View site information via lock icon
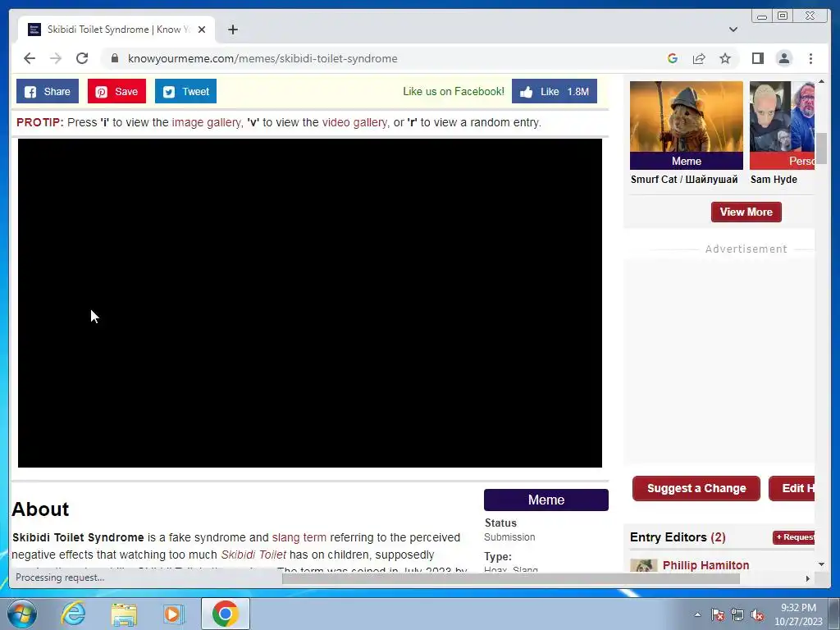 pos(115,58)
